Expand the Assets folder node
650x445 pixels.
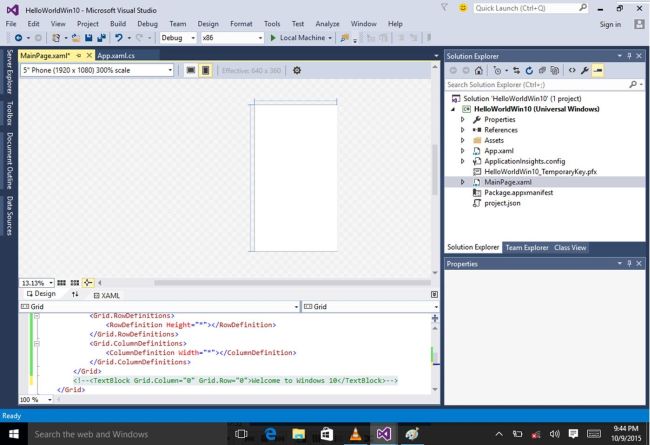(x=463, y=140)
